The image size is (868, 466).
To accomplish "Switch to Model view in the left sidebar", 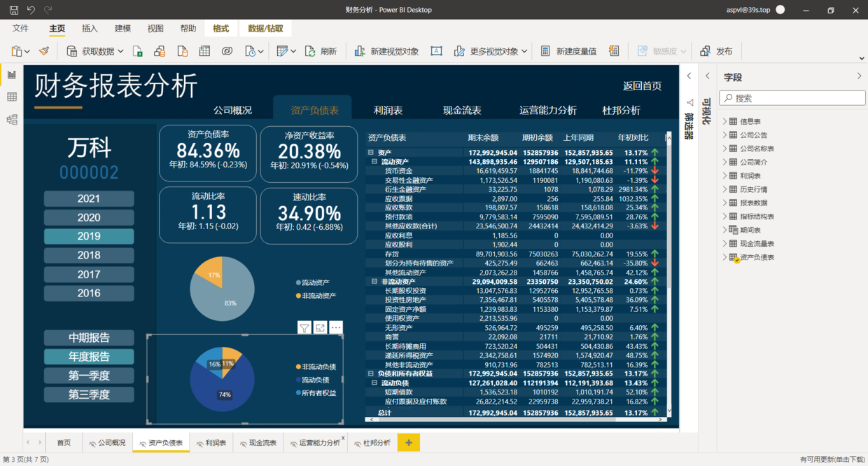I will (x=12, y=119).
